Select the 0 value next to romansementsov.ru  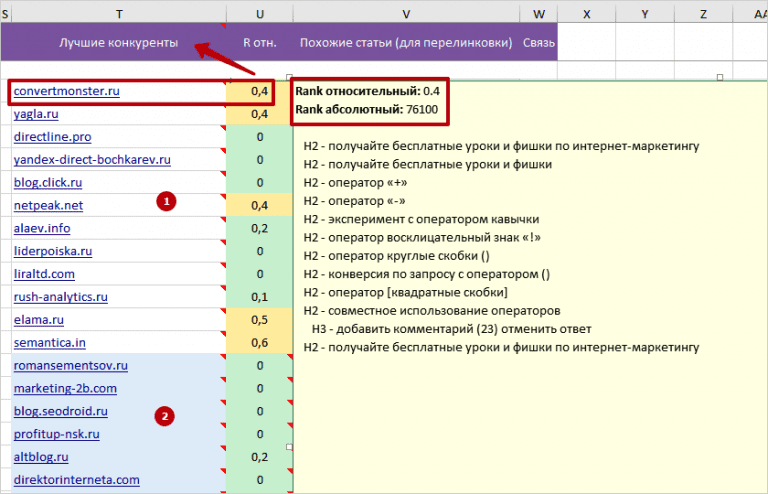pyautogui.click(x=260, y=366)
